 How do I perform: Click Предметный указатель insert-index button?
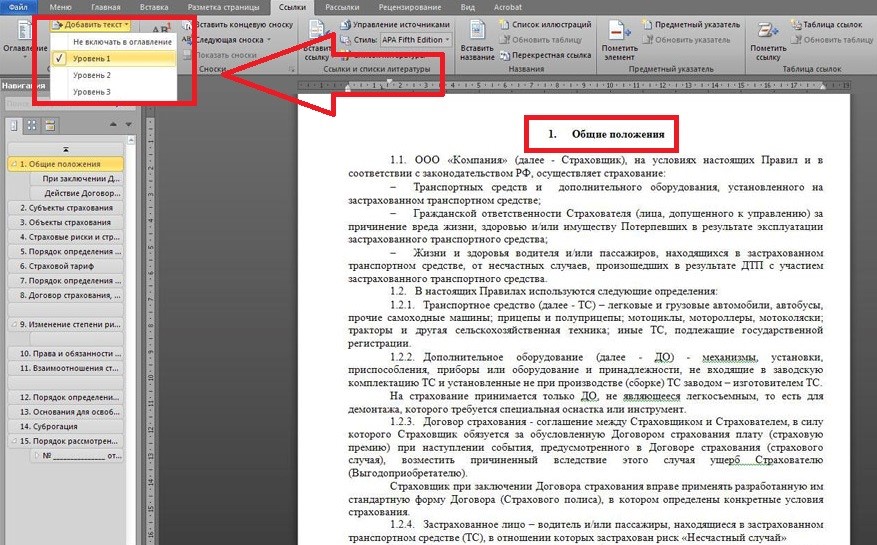click(x=691, y=25)
